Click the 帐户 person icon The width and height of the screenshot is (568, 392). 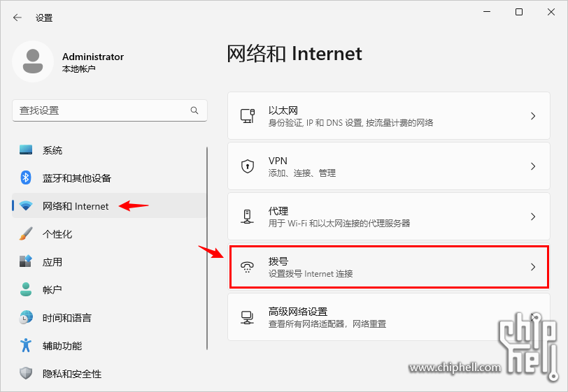click(x=26, y=289)
